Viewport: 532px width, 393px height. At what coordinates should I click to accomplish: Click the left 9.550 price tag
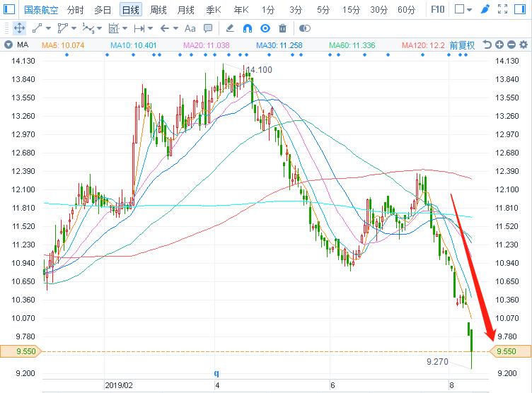pos(21,351)
